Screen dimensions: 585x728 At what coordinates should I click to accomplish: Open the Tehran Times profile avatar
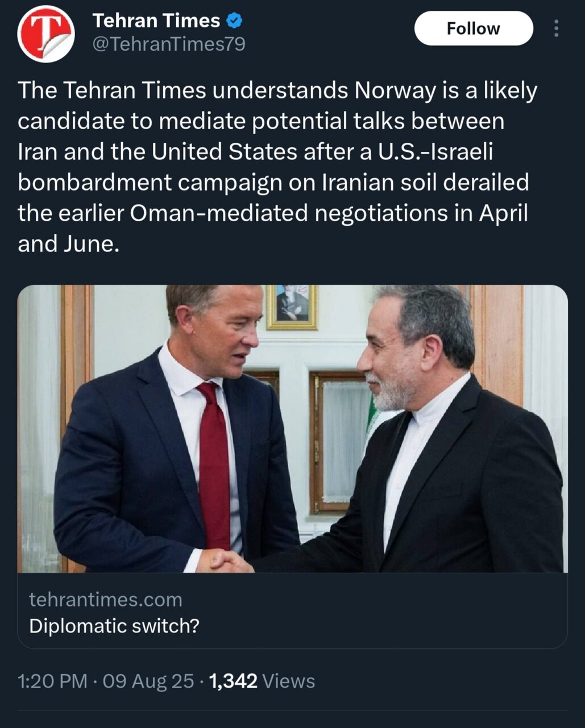[x=46, y=34]
